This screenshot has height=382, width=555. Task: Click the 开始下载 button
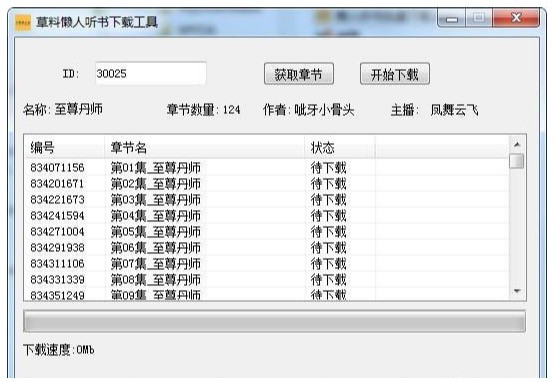click(x=395, y=74)
